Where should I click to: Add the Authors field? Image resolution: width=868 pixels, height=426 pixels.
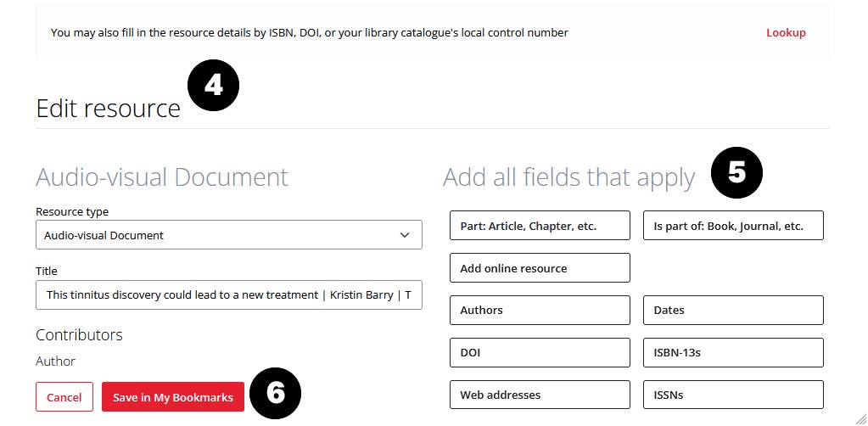[540, 310]
